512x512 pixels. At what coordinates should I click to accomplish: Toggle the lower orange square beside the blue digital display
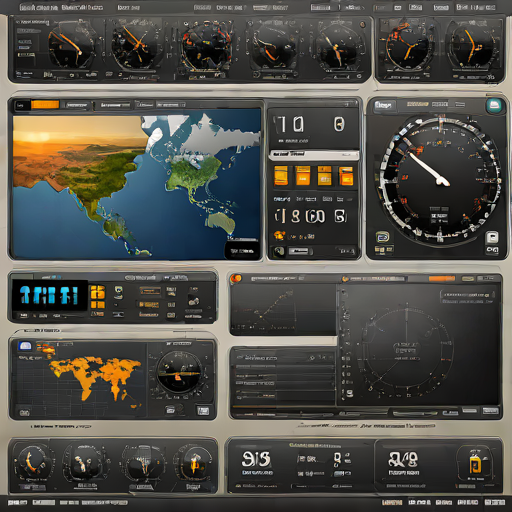[x=98, y=304]
